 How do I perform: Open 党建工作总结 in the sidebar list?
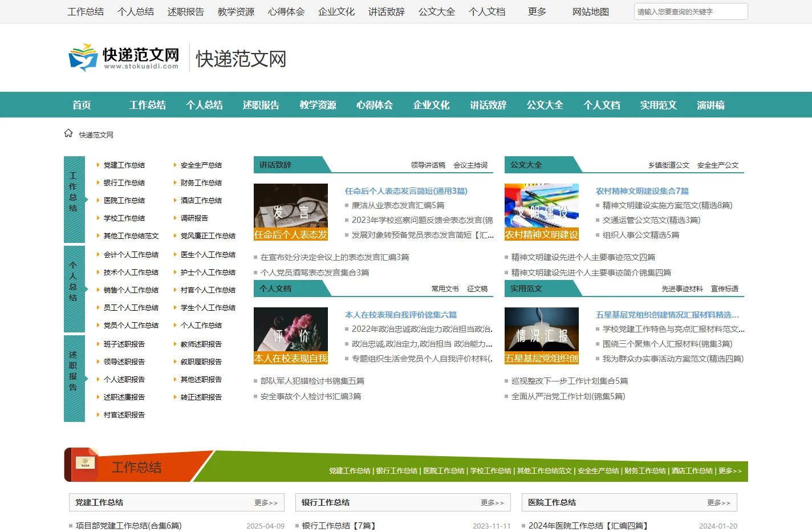point(124,165)
